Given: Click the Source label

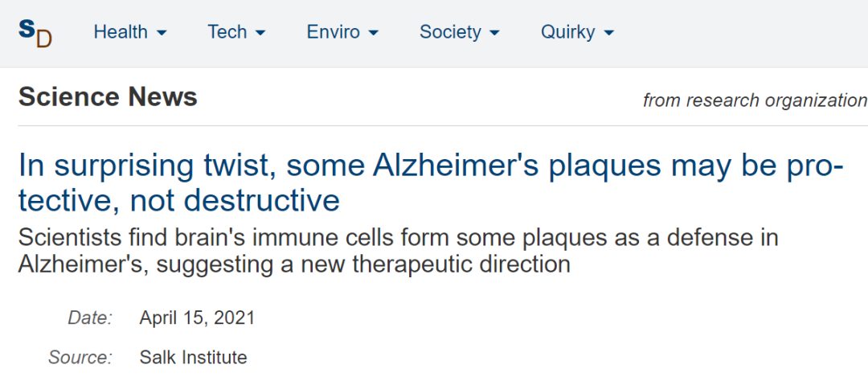Looking at the screenshot, I should point(80,358).
